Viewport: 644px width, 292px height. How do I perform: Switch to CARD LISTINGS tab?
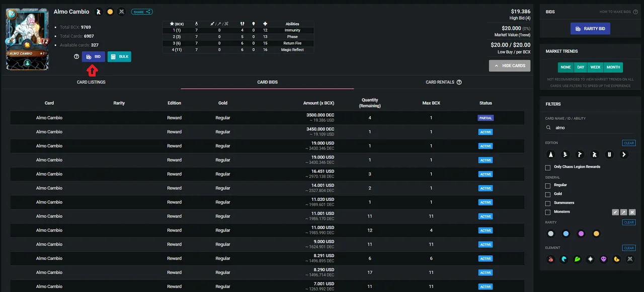point(91,82)
